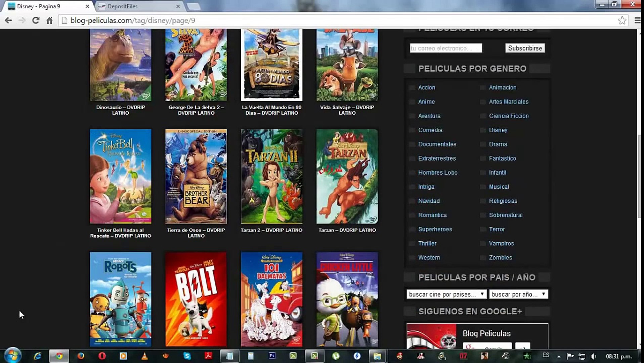The image size is (644, 363).
Task: Switch to the Disney - Pagina 9 tab
Action: tap(47, 6)
